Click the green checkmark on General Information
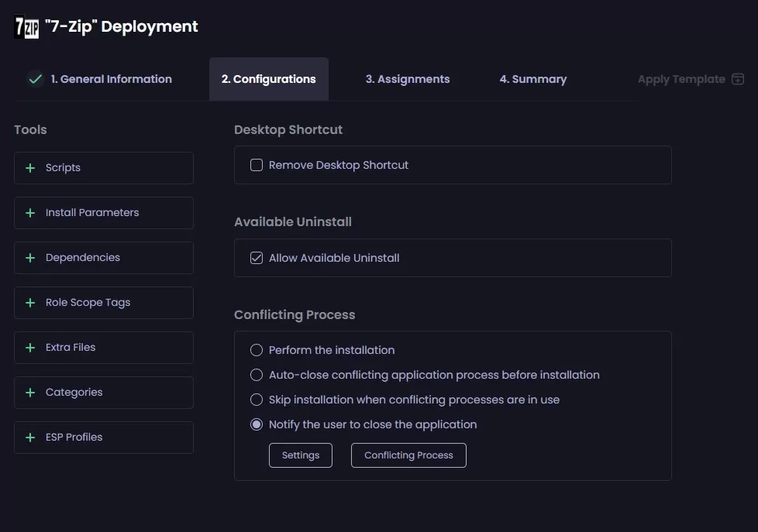The height and width of the screenshot is (532, 758). click(35, 78)
